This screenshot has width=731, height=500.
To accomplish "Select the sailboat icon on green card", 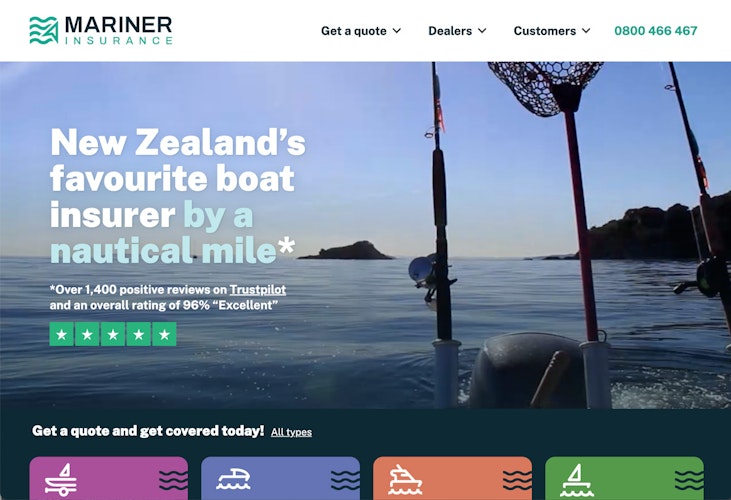I will 577,480.
